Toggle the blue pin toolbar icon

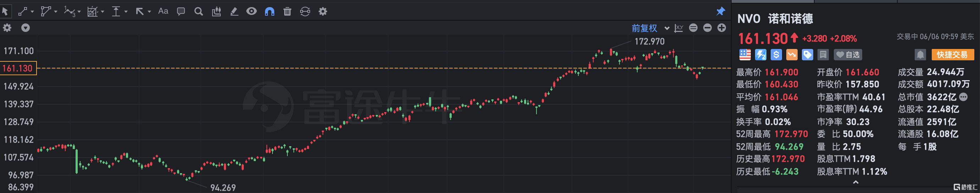[721, 11]
